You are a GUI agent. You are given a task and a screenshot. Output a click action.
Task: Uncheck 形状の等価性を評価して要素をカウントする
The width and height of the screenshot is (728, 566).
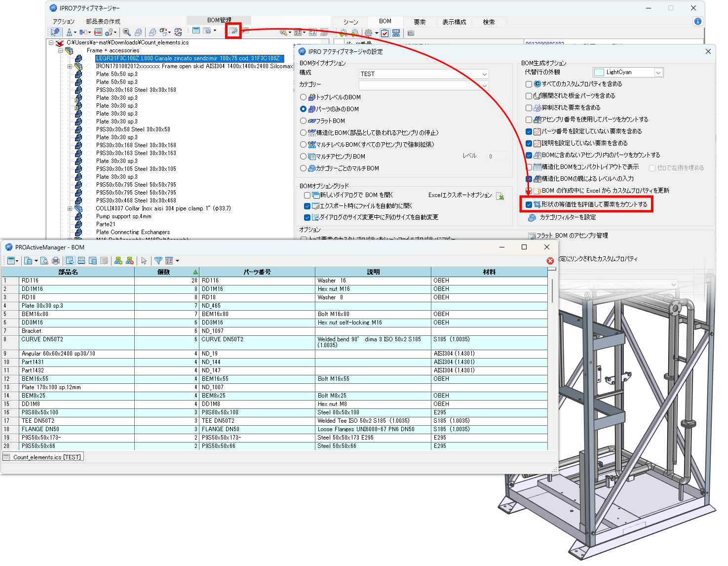[x=529, y=204]
